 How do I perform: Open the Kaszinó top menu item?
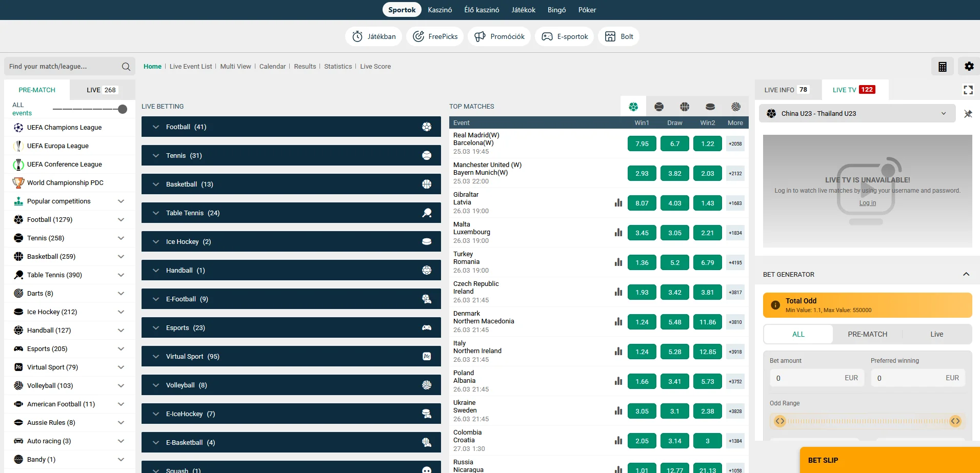tap(439, 10)
